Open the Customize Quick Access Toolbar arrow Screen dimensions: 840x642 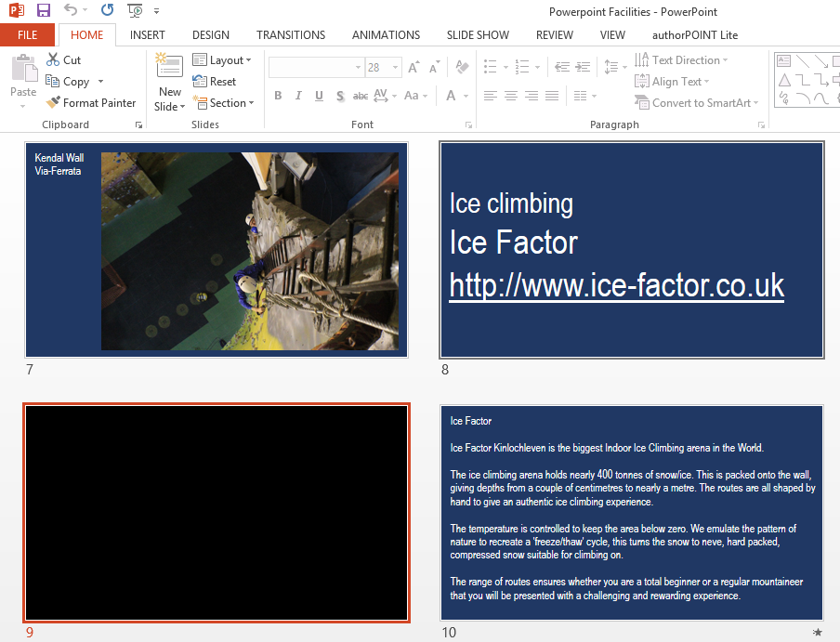pyautogui.click(x=156, y=11)
